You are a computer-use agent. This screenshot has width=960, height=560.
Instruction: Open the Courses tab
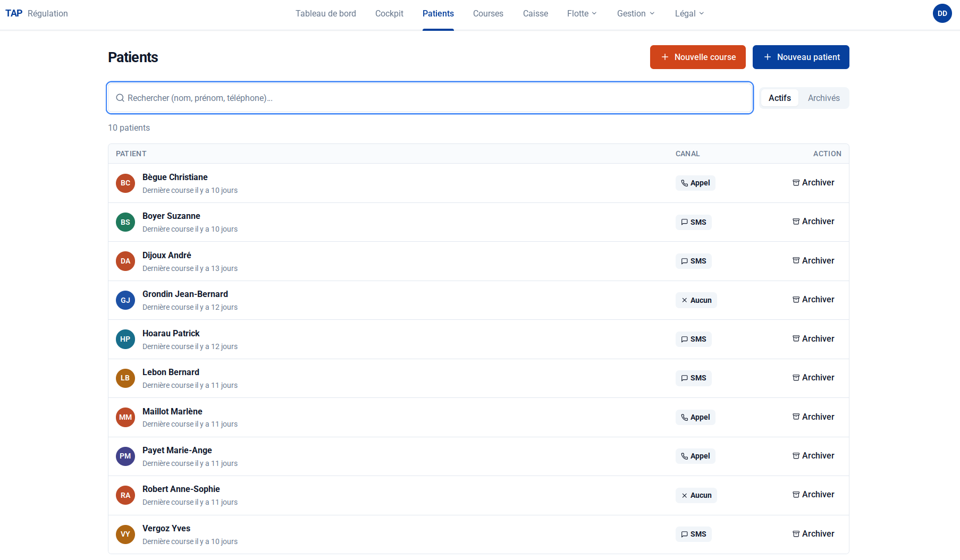[x=488, y=13]
